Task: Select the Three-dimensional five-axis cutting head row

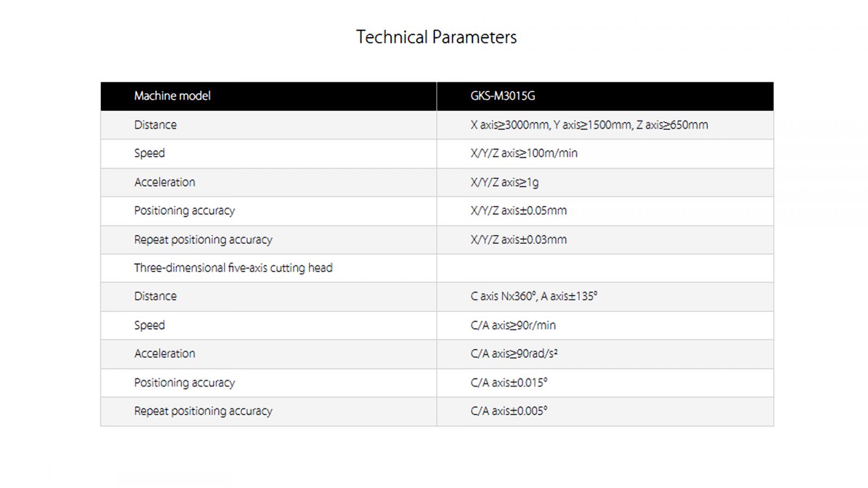Action: click(437, 268)
